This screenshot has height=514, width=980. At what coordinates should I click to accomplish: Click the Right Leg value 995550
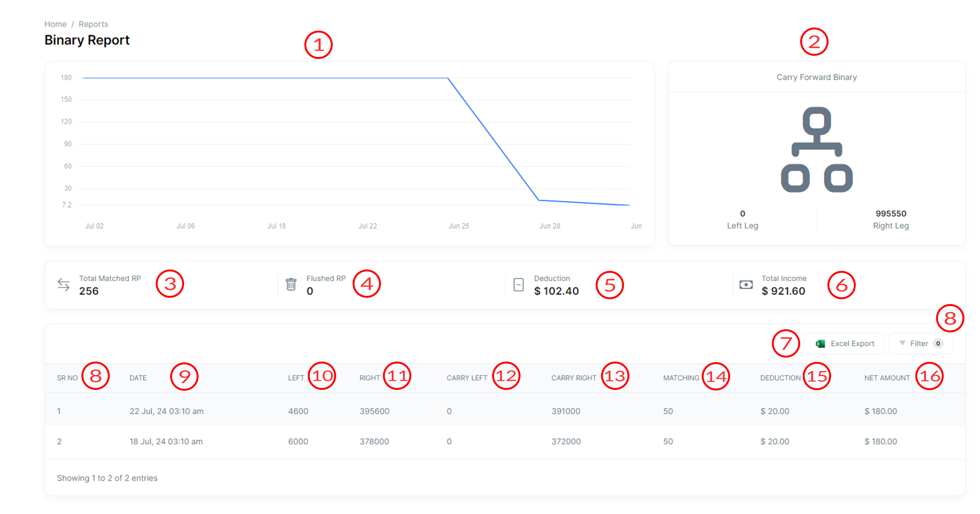(x=891, y=214)
